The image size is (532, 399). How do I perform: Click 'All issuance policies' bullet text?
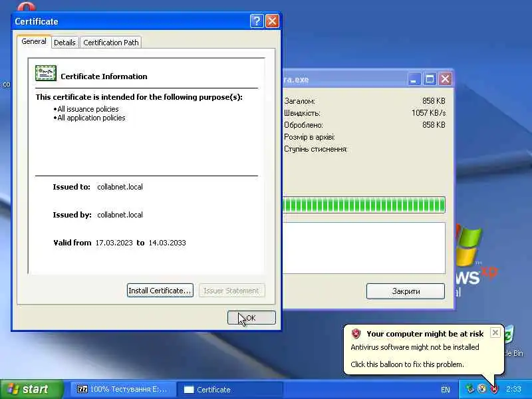(88, 109)
